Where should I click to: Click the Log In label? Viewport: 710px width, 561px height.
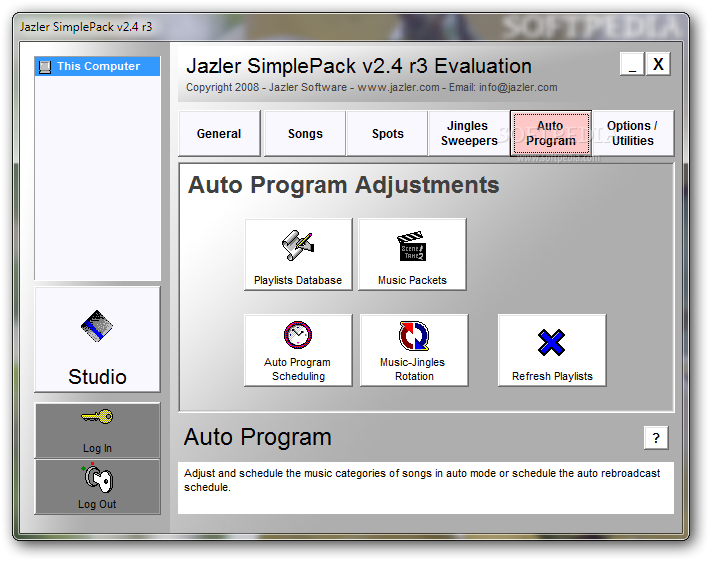[x=97, y=448]
